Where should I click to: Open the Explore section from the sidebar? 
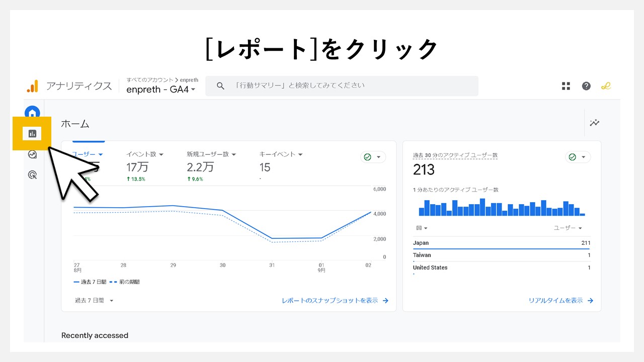pos(32,154)
